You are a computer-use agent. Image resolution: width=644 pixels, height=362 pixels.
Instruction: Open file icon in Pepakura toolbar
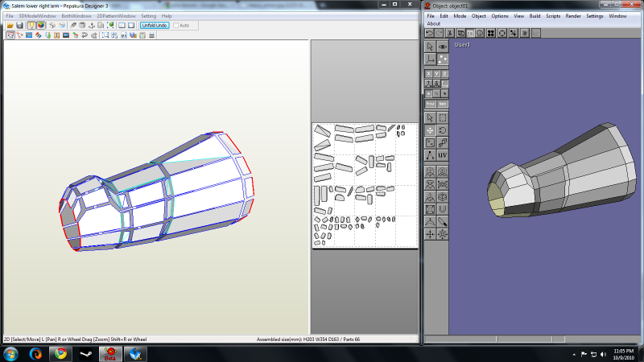pyautogui.click(x=10, y=26)
